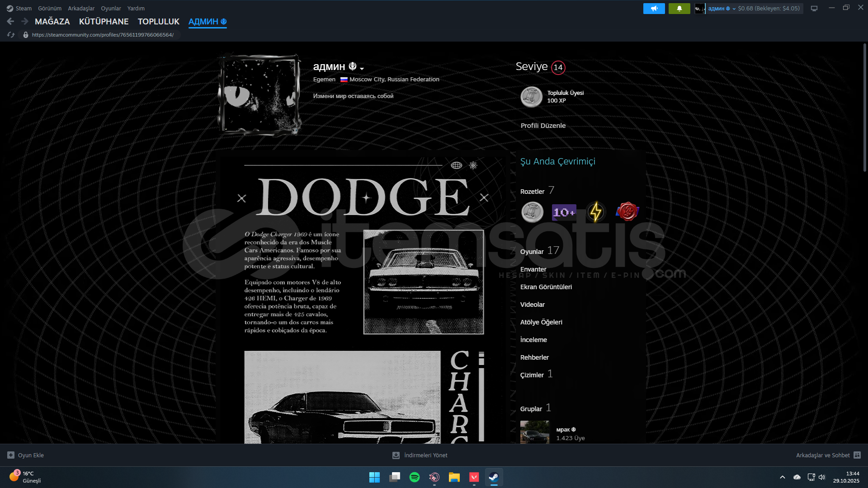Screen dimensions: 868x488
Task: Click the lightning bolt badge
Action: point(595,212)
